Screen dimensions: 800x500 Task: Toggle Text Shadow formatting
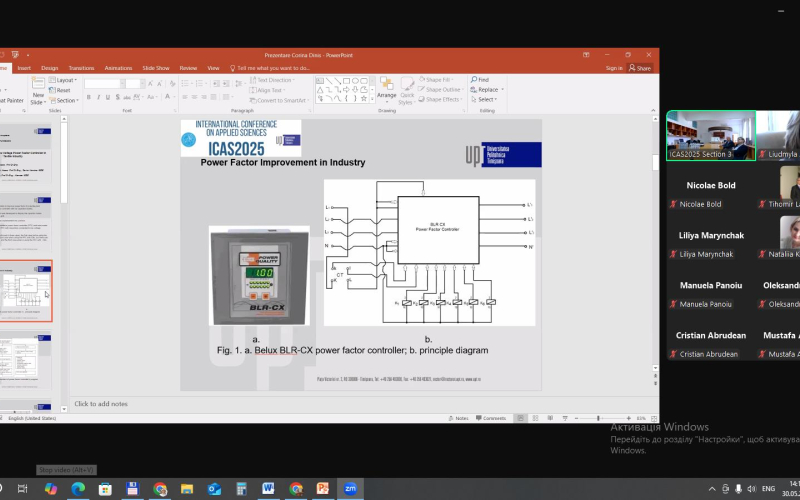tap(118, 97)
